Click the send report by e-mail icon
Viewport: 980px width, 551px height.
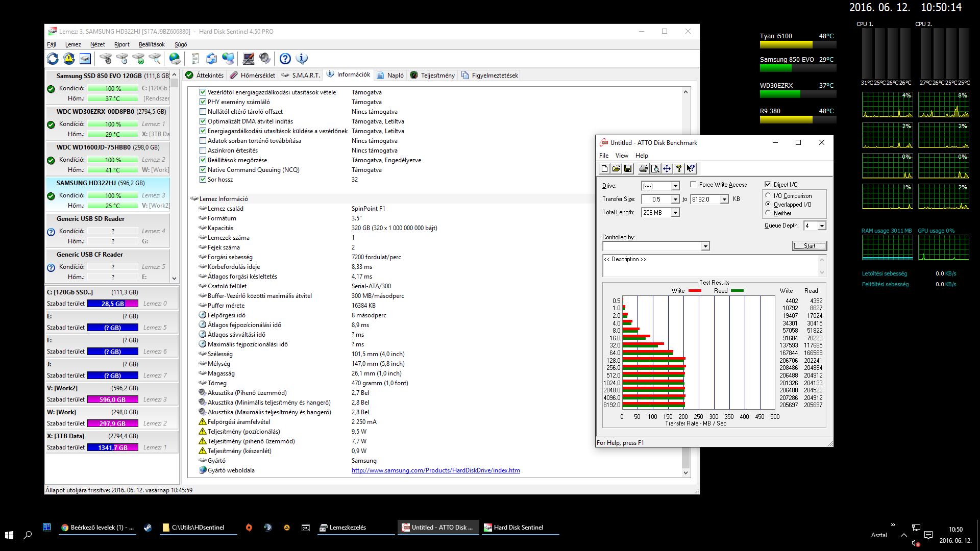(x=212, y=59)
